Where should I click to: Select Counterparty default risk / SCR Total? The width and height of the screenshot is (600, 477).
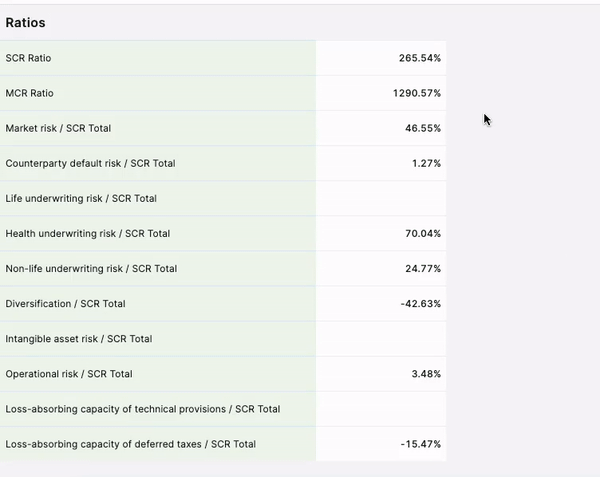pos(90,163)
